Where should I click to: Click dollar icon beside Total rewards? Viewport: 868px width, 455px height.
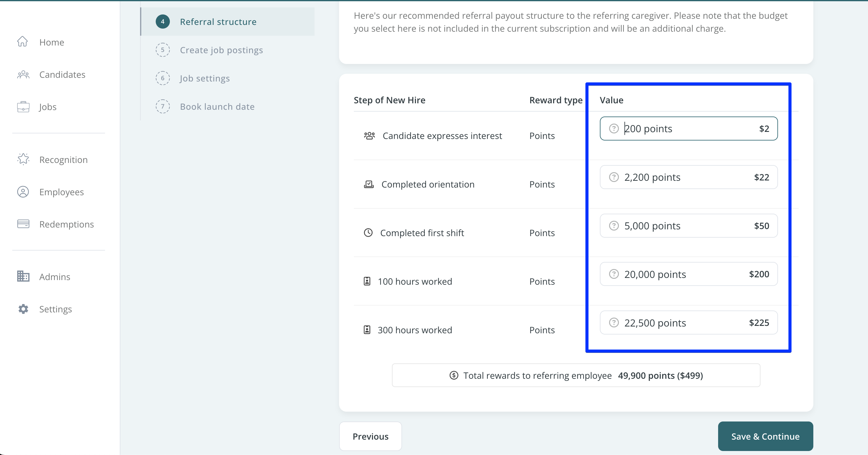[454, 375]
